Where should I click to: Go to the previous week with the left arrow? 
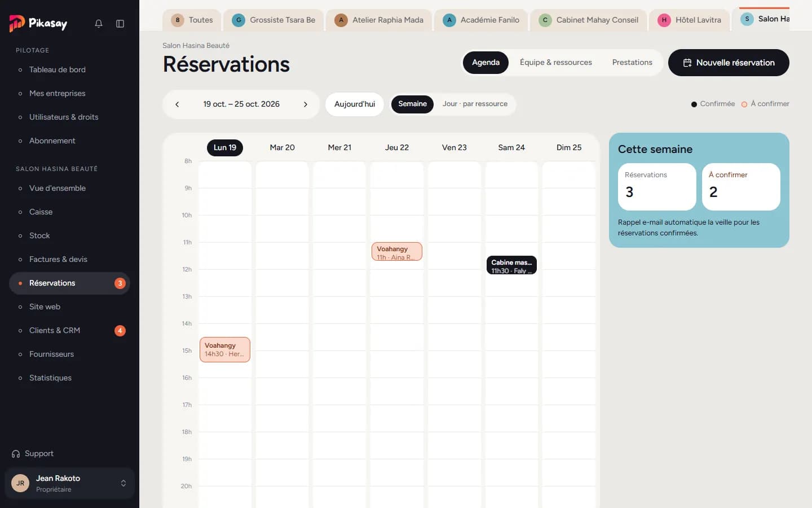[x=177, y=104]
